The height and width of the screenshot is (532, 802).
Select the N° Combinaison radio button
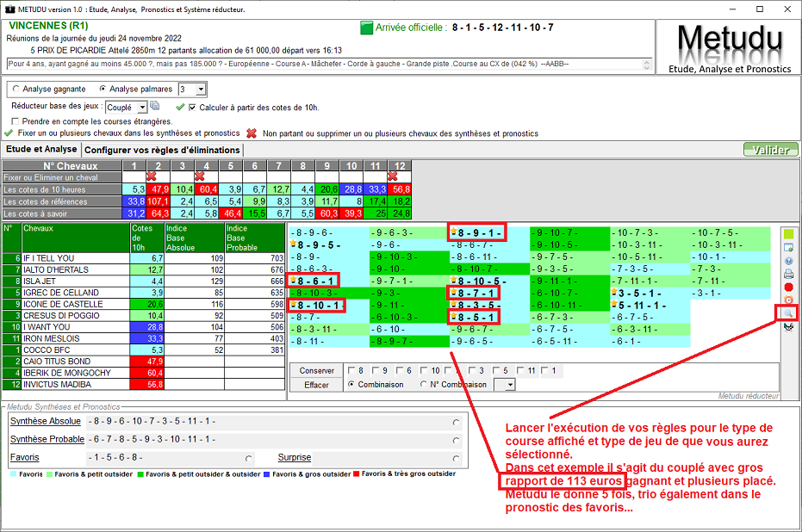[x=423, y=384]
